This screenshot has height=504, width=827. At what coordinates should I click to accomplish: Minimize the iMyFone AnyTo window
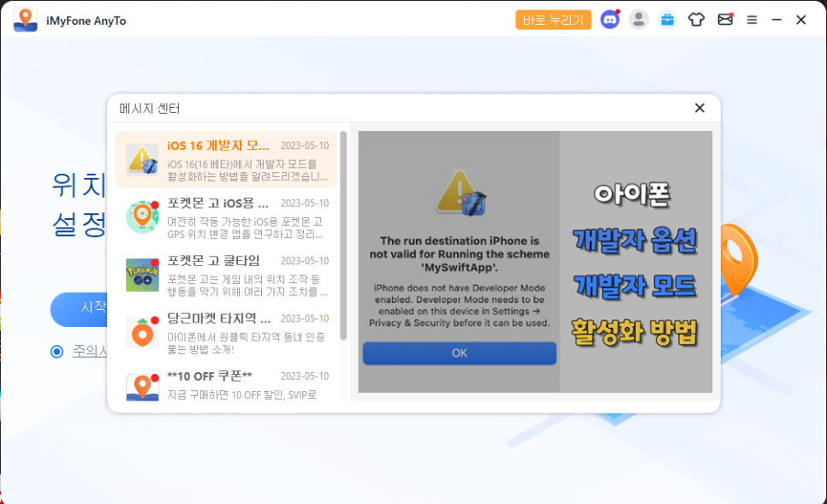click(776, 20)
